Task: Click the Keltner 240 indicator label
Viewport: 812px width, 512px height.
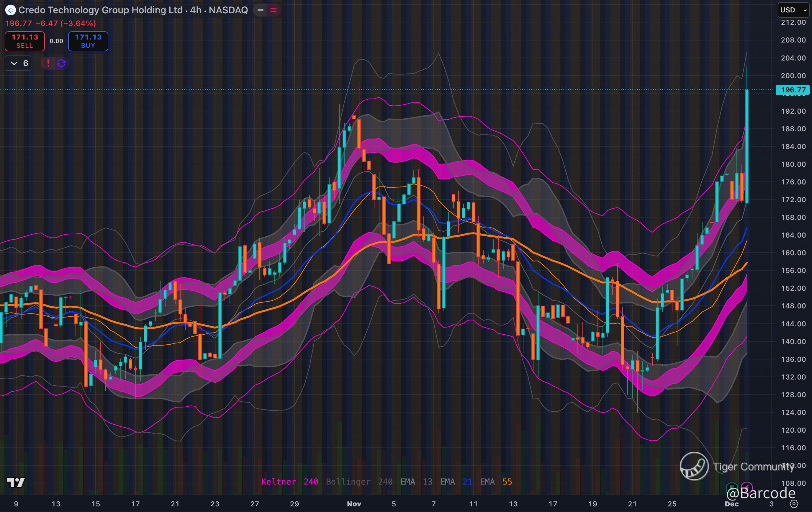Action: pos(289,482)
